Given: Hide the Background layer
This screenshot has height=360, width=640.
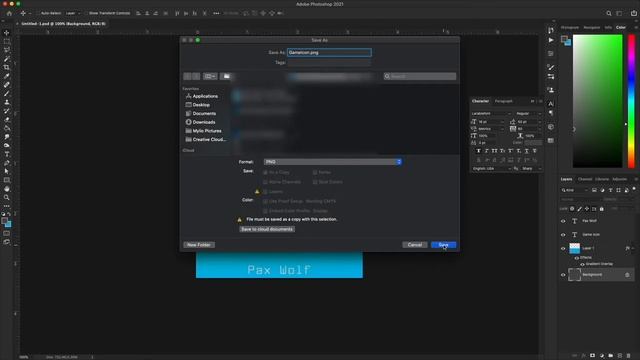Looking at the screenshot, I should 563,275.
